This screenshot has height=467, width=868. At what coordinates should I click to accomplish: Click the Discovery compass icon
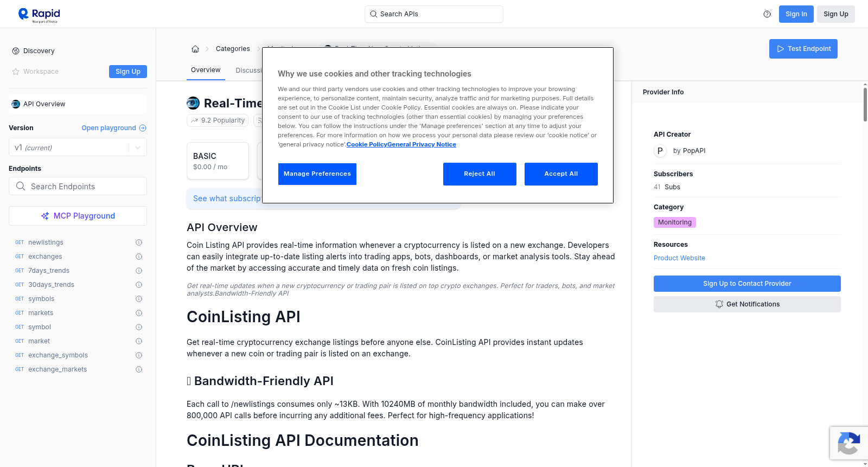pyautogui.click(x=16, y=51)
